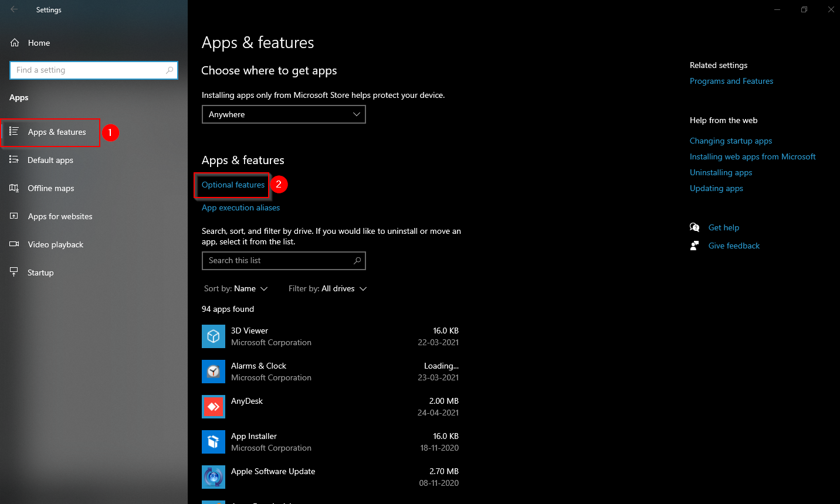Screen dimensions: 840x504
Task: Select Apps for websites in sidebar
Action: coord(60,216)
